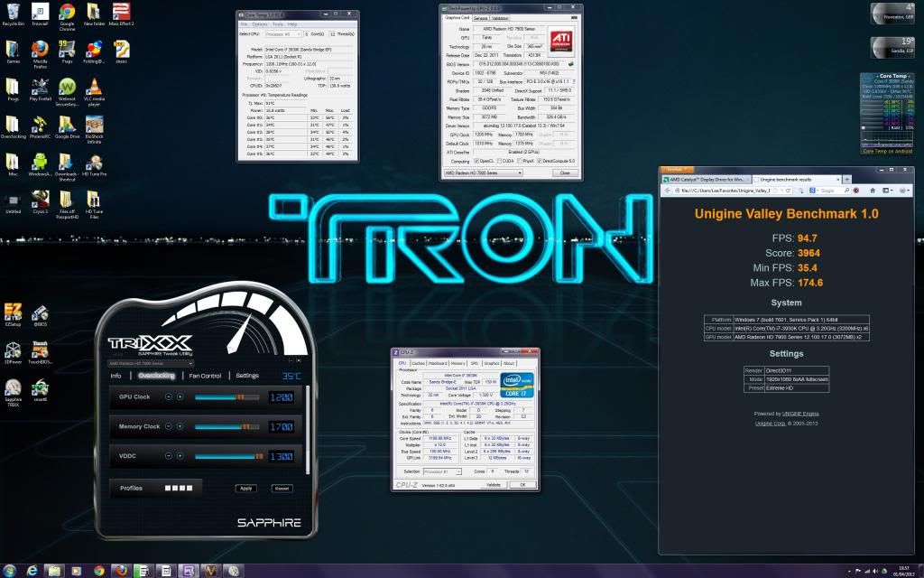Switch to the Fan Control tab in TRIXX
The width and height of the screenshot is (924, 578).
(x=205, y=376)
